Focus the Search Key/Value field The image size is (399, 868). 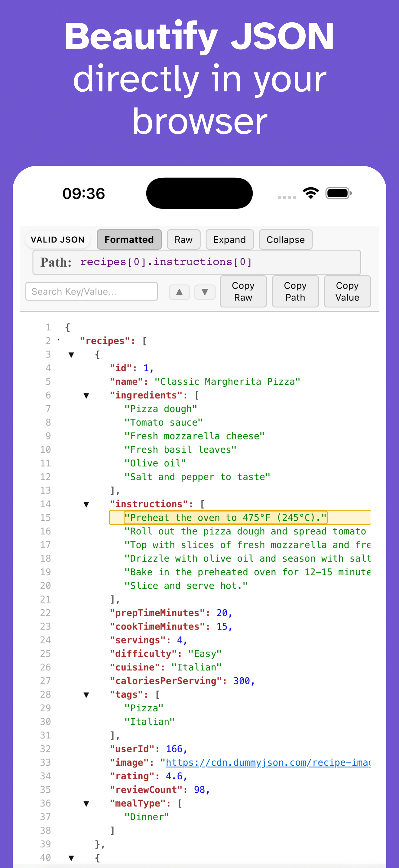[92, 291]
